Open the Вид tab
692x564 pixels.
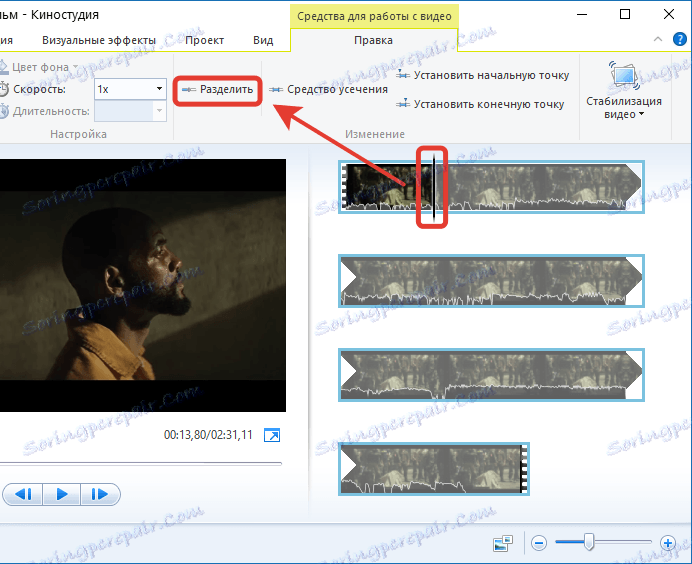click(x=263, y=40)
